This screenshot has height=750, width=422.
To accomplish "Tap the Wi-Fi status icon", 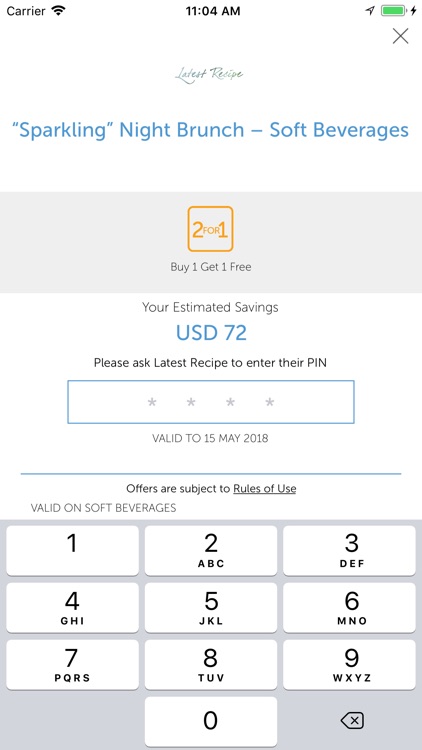I will [x=59, y=11].
